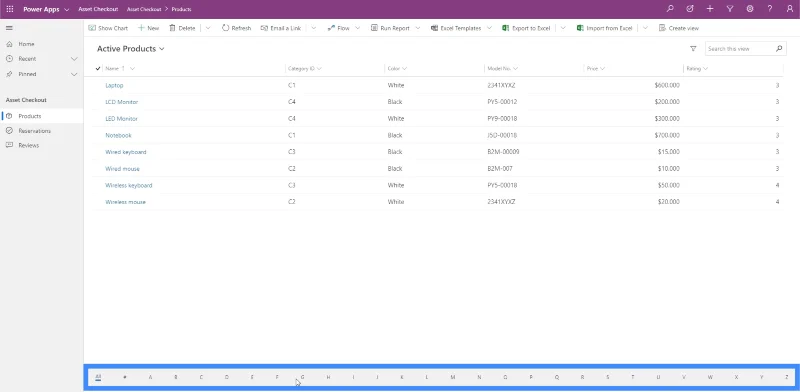This screenshot has height=392, width=800.
Task: Collapse the site map hamburger icon
Action: (9, 28)
